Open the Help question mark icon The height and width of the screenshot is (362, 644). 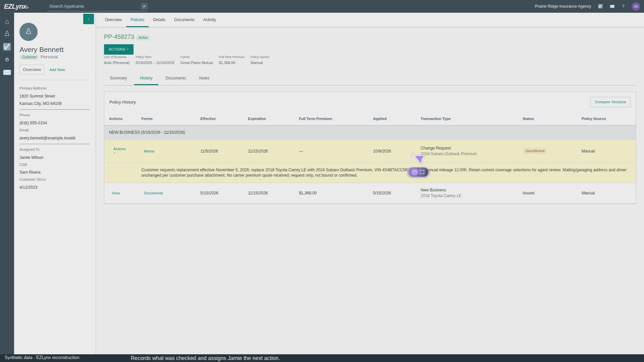623,6
